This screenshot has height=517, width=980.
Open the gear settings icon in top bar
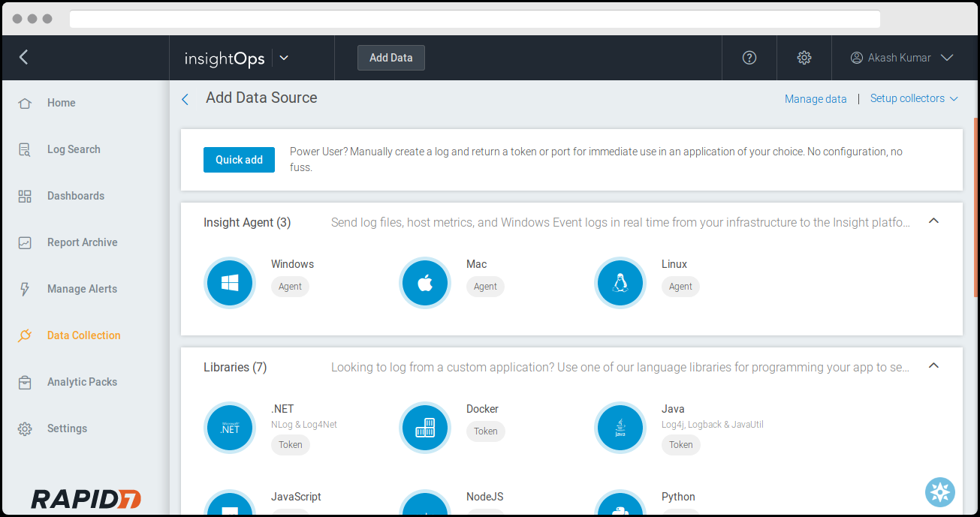point(804,58)
